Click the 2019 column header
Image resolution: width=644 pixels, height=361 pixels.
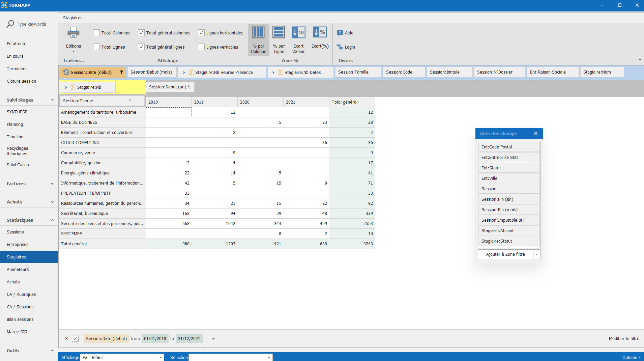pos(215,102)
